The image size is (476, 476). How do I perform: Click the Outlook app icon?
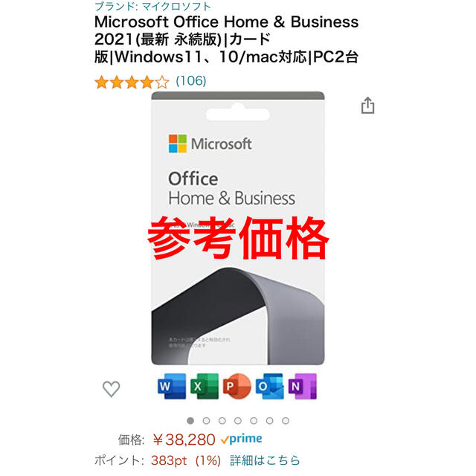coord(269,386)
